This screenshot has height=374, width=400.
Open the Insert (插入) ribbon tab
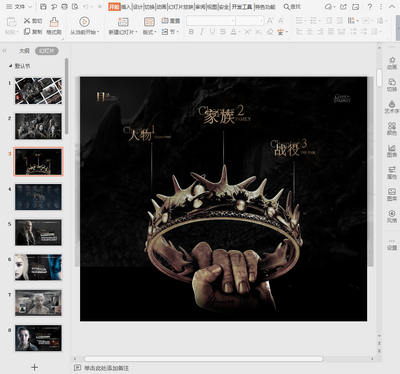(x=126, y=7)
